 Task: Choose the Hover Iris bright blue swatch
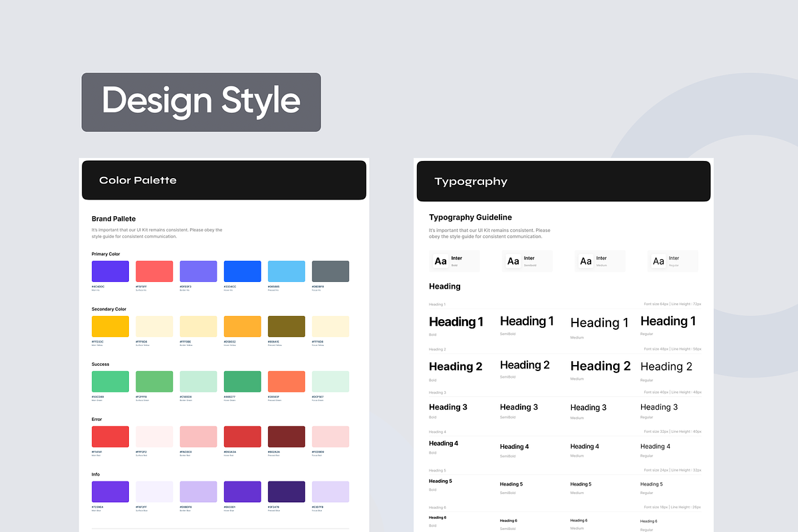(243, 271)
